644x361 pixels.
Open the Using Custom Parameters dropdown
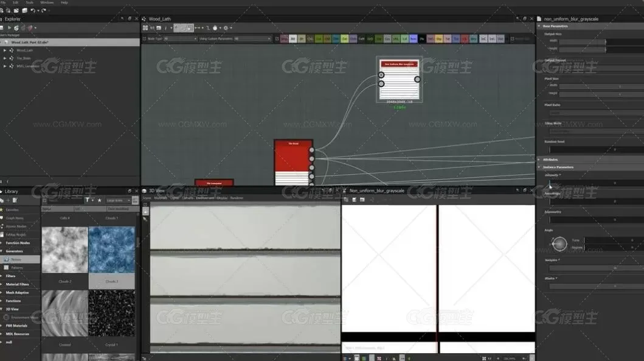coord(252,38)
